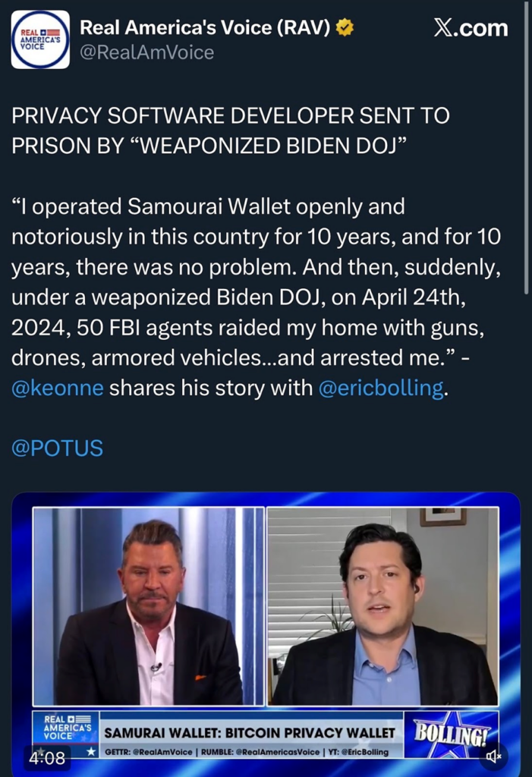The width and height of the screenshot is (532, 777).
Task: Click the 4:08 video time indicator
Action: coord(46,757)
